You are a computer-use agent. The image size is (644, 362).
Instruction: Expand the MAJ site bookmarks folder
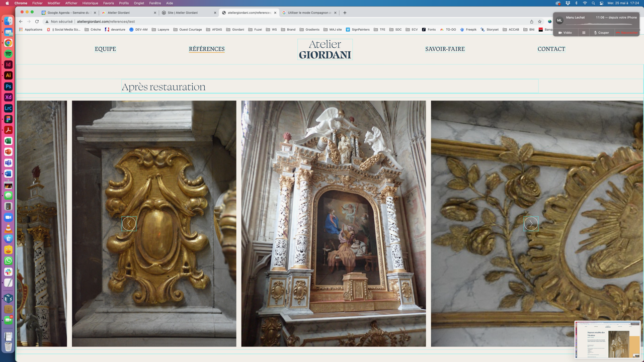[333, 30]
